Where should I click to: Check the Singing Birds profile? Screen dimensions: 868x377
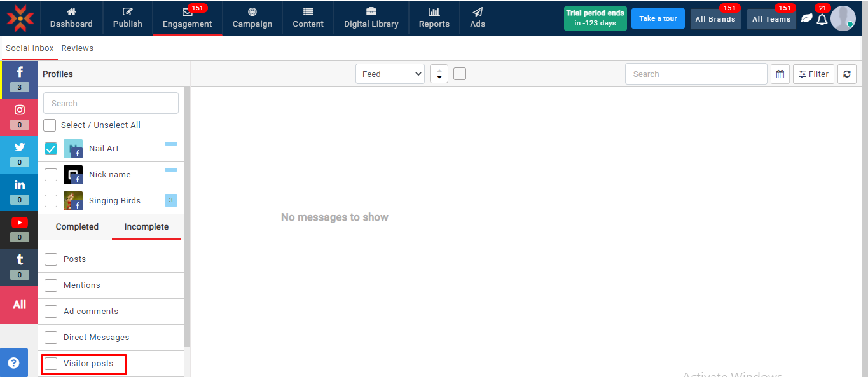click(x=51, y=201)
